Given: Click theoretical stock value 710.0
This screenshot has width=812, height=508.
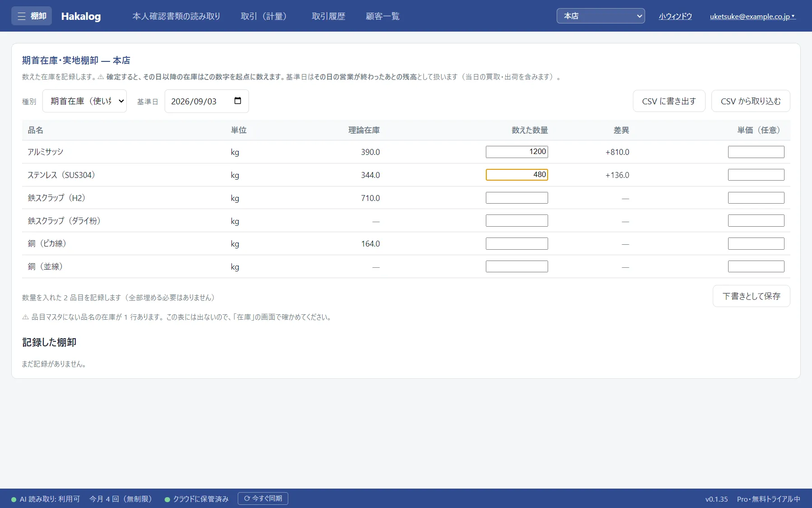Looking at the screenshot, I should pos(370,198).
